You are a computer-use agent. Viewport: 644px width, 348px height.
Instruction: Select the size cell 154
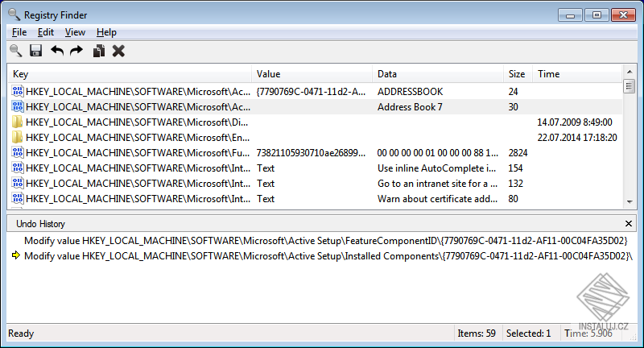click(x=515, y=168)
